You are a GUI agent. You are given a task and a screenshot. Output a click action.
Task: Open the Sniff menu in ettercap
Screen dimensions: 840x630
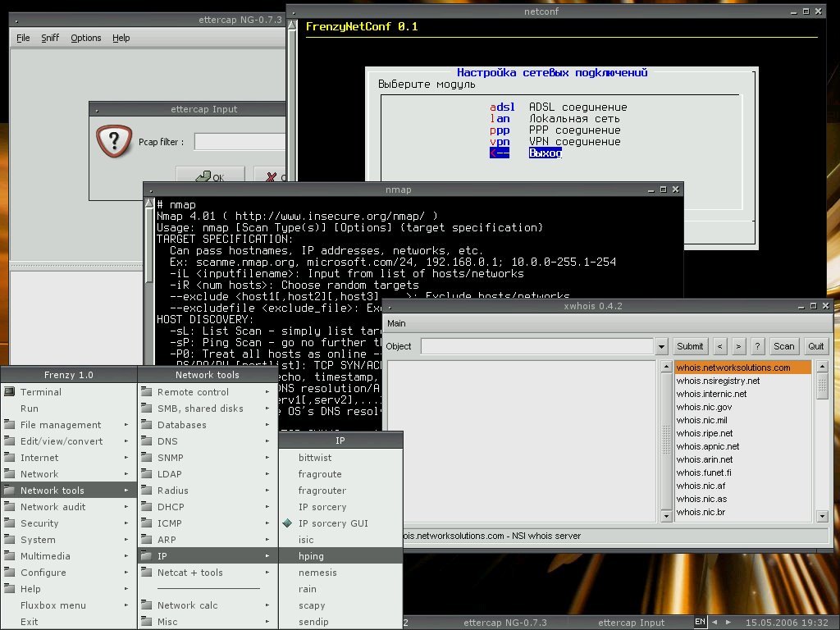click(50, 38)
